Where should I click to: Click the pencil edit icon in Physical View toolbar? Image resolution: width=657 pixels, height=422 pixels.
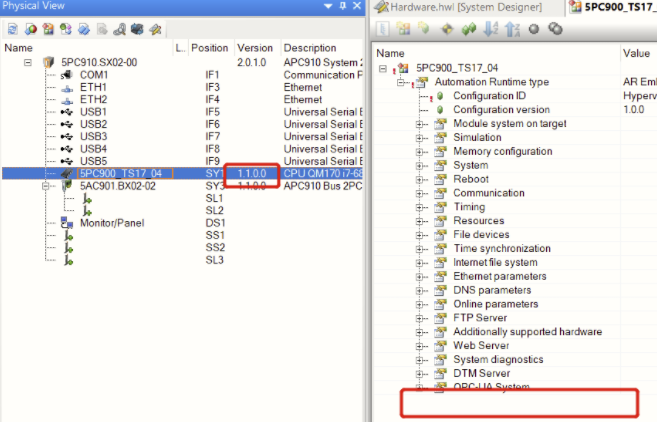coord(155,29)
